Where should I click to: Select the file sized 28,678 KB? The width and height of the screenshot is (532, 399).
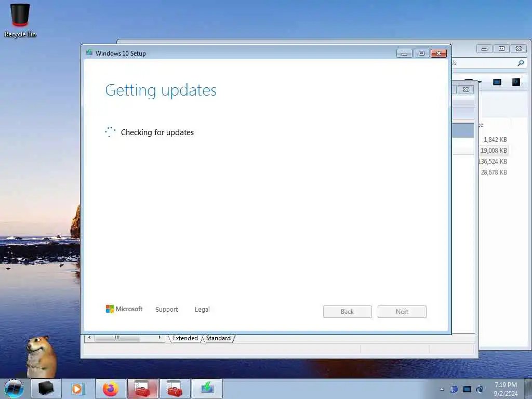point(494,172)
